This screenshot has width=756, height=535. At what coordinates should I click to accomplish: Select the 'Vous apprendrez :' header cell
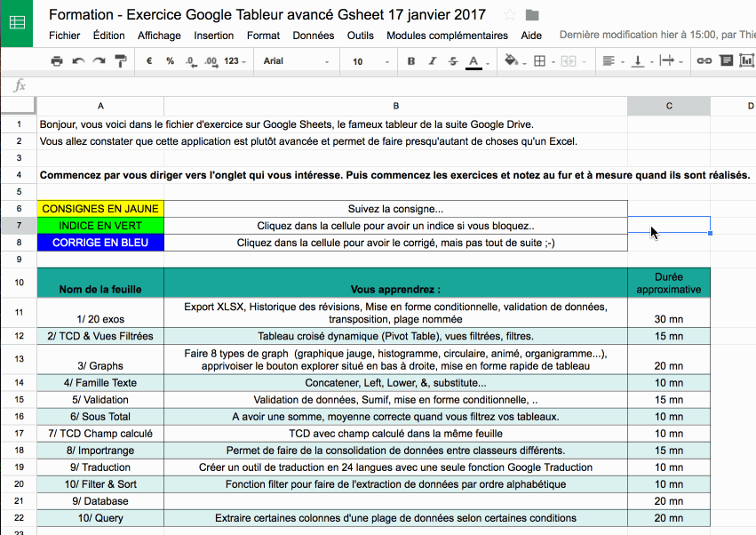[x=396, y=283]
